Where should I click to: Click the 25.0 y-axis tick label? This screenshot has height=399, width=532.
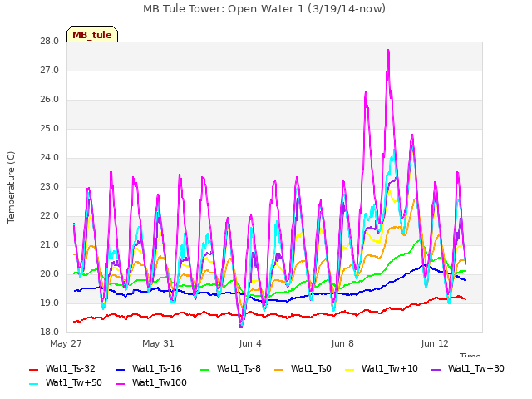[x=50, y=129]
